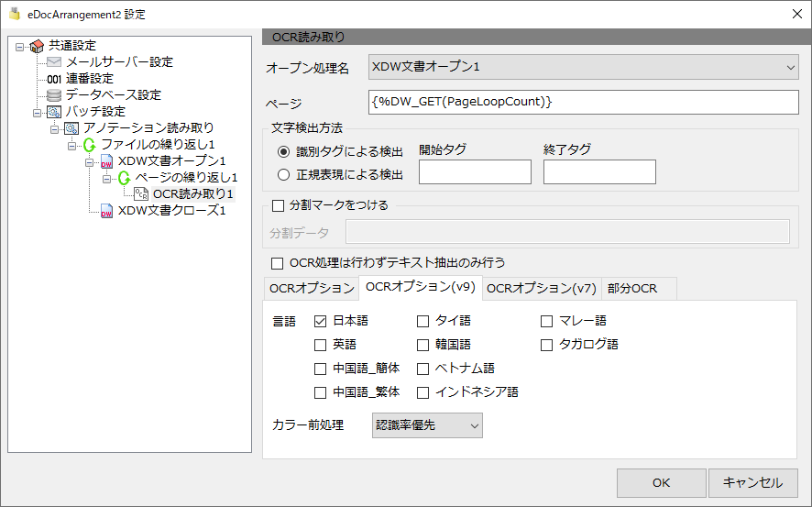Click the OK button
This screenshot has width=812, height=507.
pyautogui.click(x=662, y=482)
